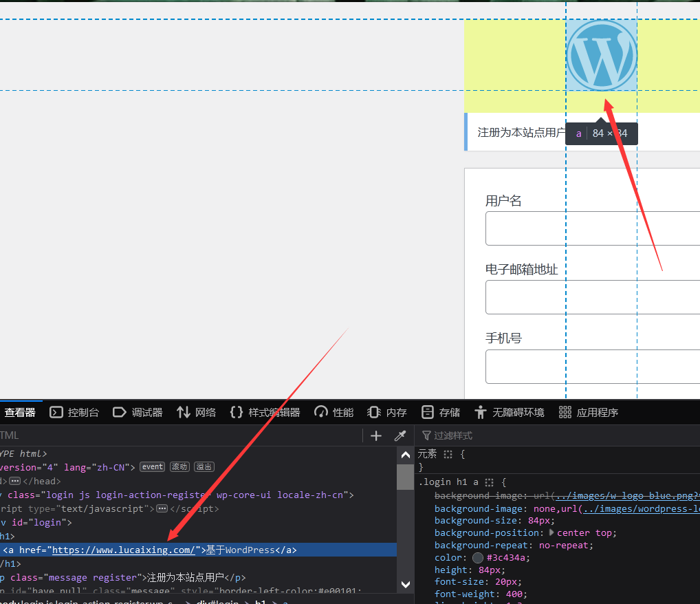Screen dimensions: 700x604
Task: Click the background-repeat no-repeat value
Action: click(563, 546)
